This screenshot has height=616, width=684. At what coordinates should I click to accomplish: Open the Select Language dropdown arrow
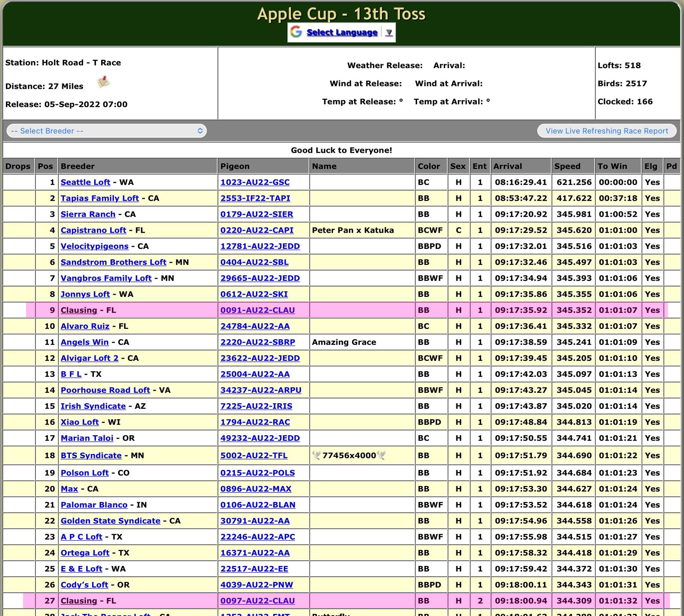389,32
